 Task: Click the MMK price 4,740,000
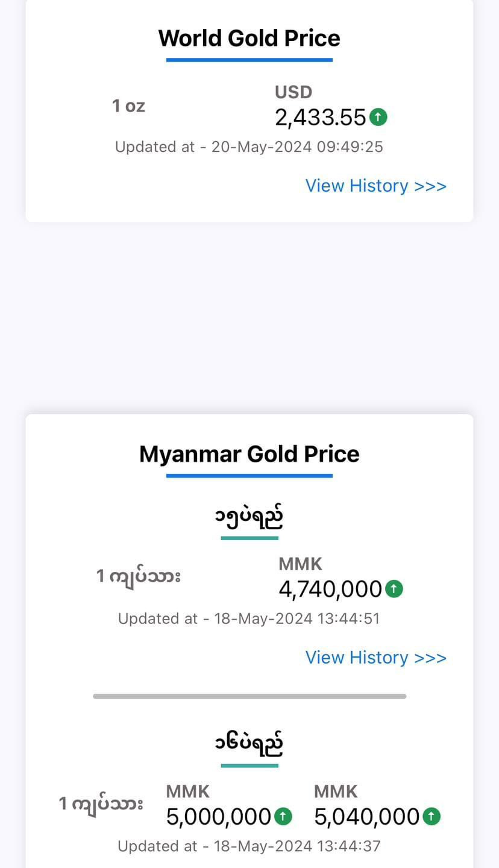(x=330, y=589)
